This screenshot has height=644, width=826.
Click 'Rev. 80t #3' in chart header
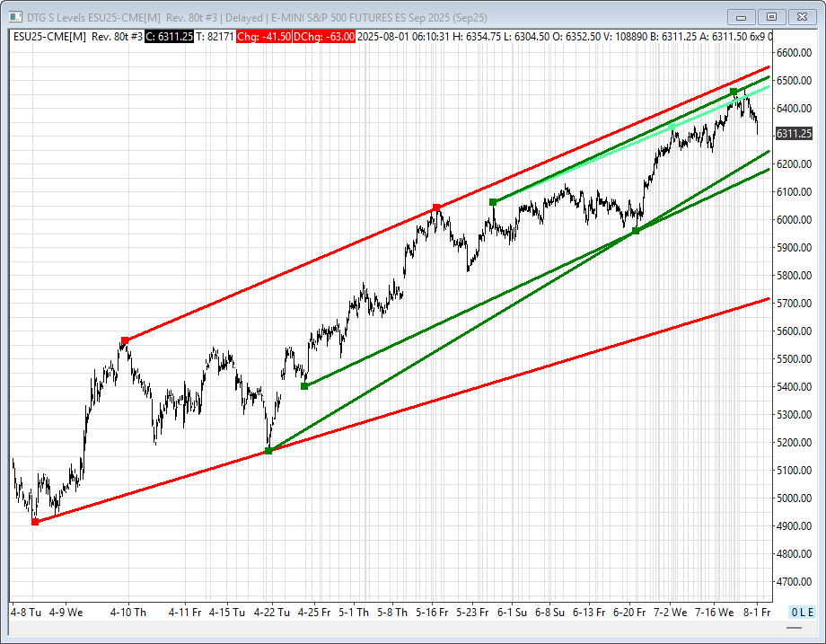tap(117, 37)
